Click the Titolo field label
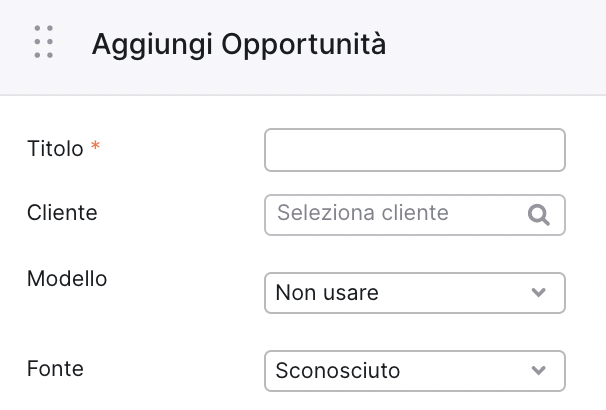This screenshot has height=410, width=606. (55, 148)
